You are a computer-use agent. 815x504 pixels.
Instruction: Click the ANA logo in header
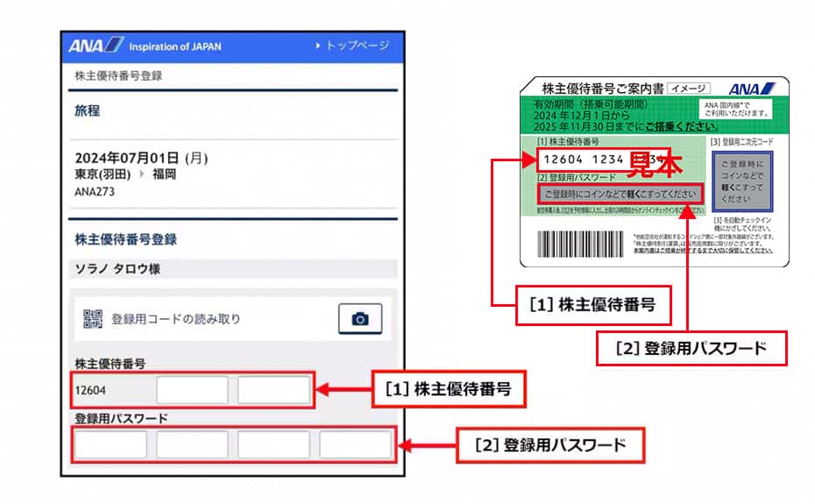[96, 46]
